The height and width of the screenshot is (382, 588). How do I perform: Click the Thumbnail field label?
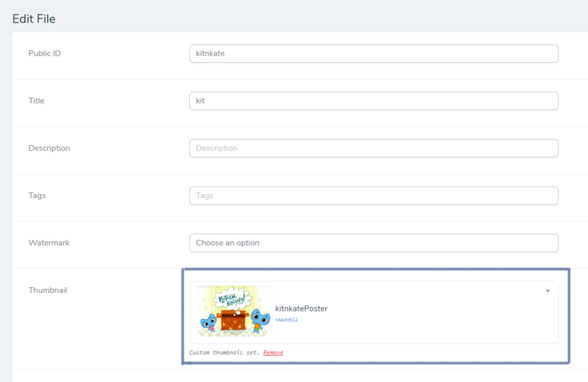(48, 290)
